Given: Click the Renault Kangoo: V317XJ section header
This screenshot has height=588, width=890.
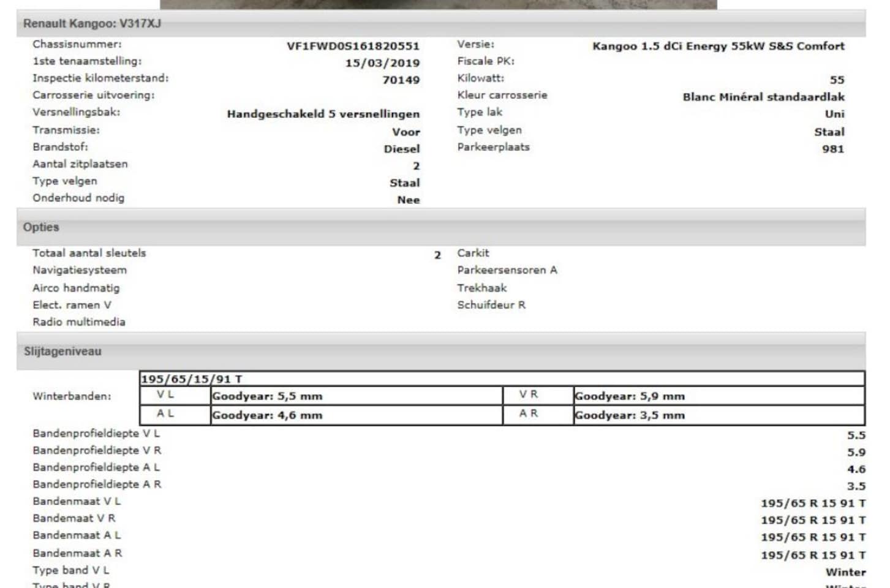Looking at the screenshot, I should pos(92,24).
